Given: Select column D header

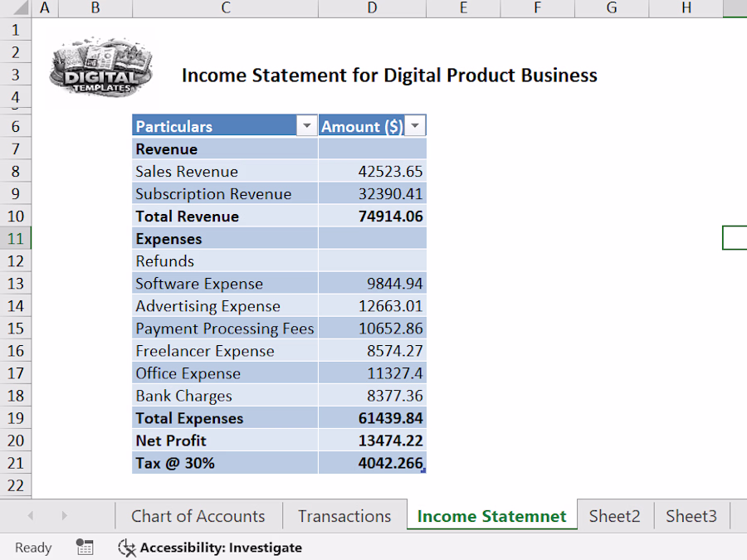Looking at the screenshot, I should [x=372, y=8].
